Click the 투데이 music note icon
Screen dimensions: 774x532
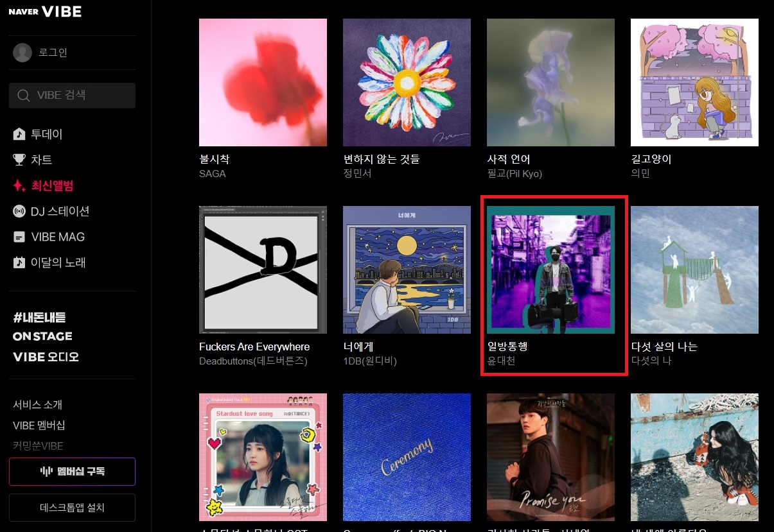[x=19, y=134]
